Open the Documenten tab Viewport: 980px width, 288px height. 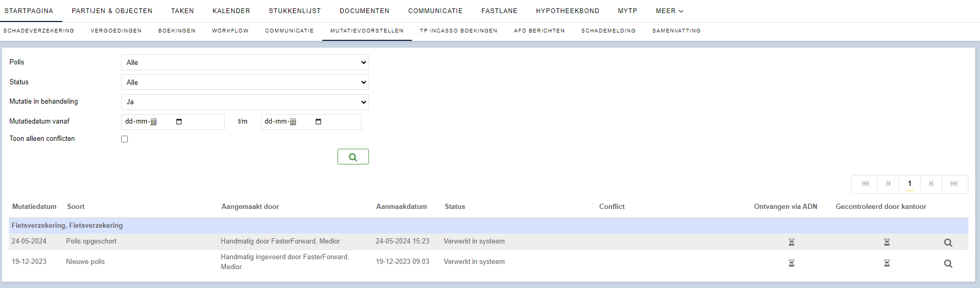[364, 11]
